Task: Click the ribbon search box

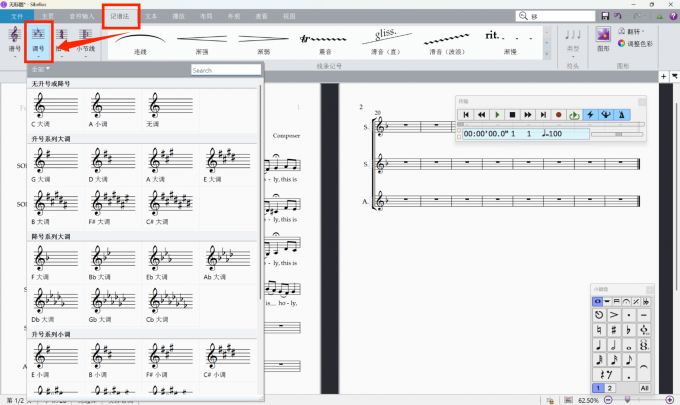Action: pyautogui.click(x=556, y=16)
